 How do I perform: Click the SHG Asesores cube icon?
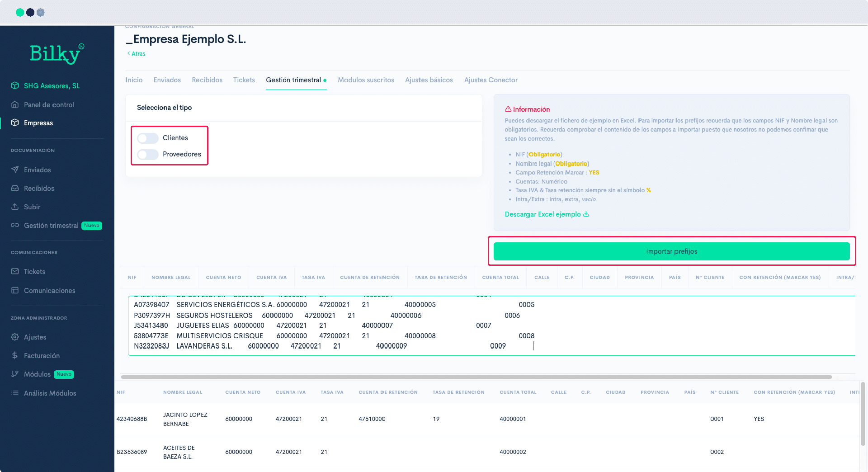coord(15,85)
